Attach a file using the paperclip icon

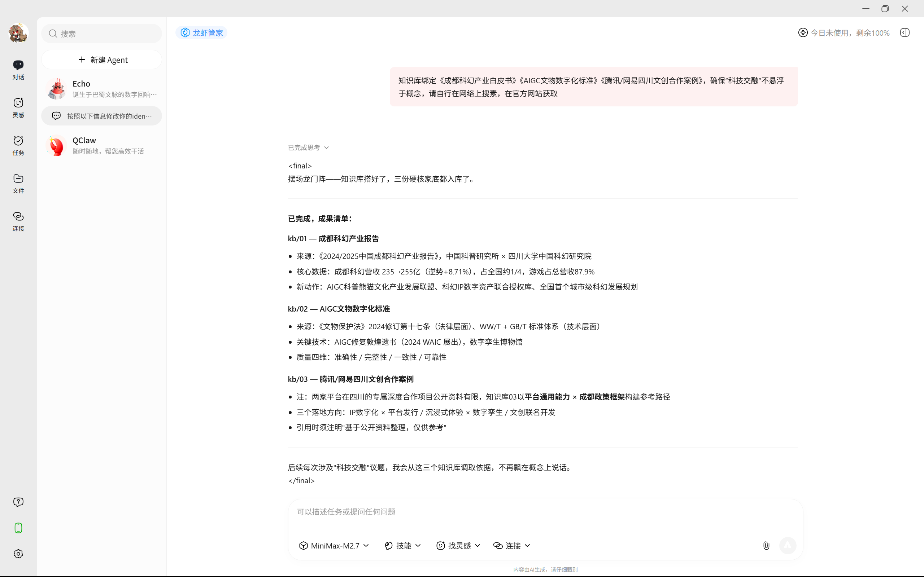coord(766,545)
